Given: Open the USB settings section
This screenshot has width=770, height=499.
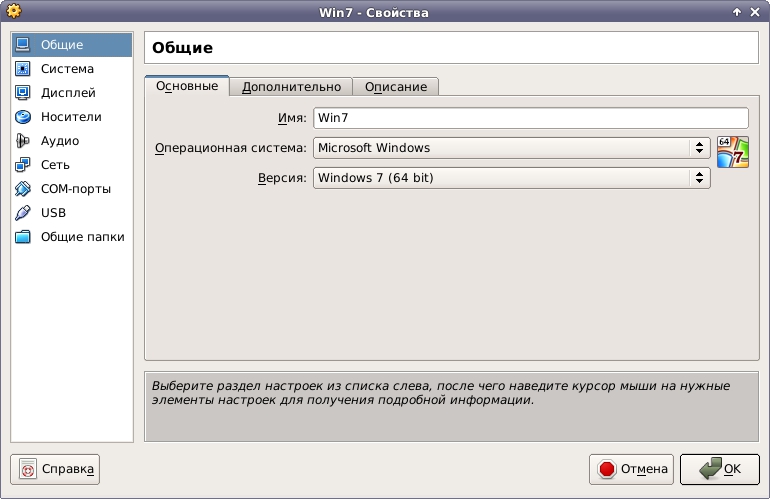Looking at the screenshot, I should click(x=72, y=213).
